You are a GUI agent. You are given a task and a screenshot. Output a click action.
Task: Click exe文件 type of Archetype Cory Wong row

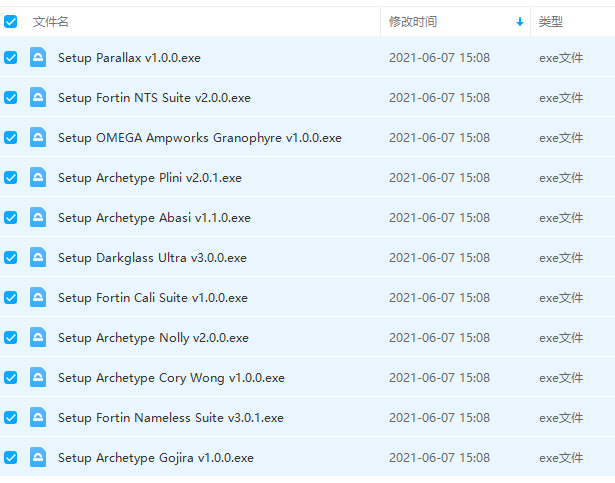coord(561,378)
